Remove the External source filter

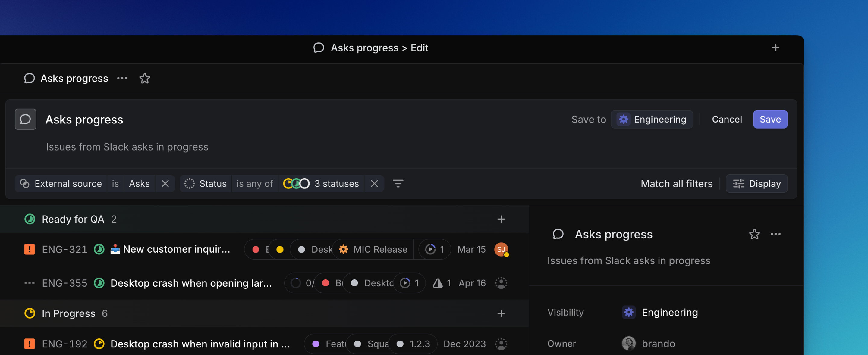point(165,184)
